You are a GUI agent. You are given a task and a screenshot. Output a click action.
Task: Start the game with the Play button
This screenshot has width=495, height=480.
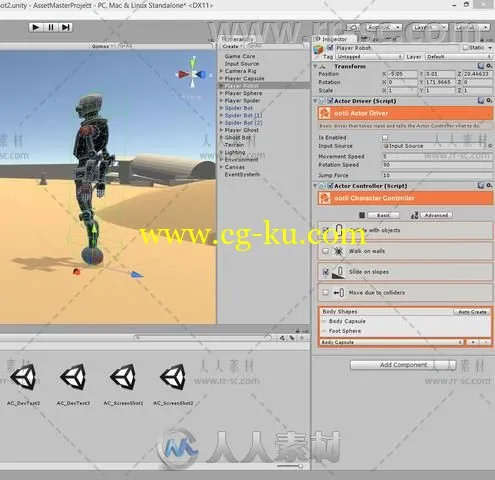pos(36,27)
